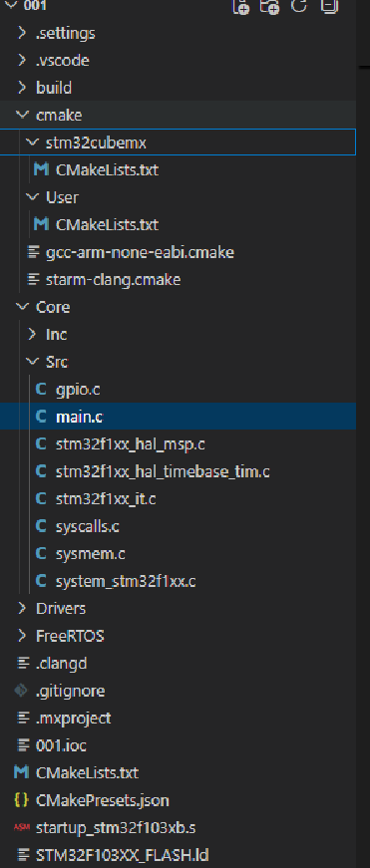The image size is (370, 868).
Task: Collapse the 001 project root chevron
Action: pyautogui.click(x=11, y=5)
